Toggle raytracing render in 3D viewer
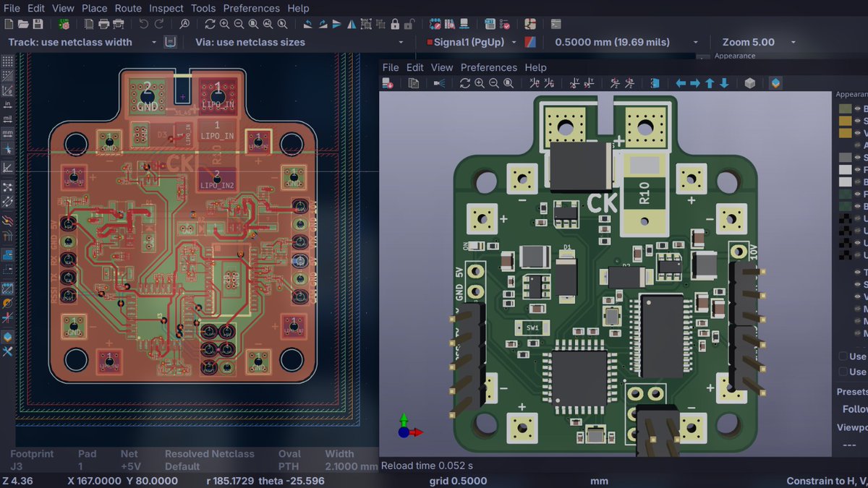868x488 pixels. tap(439, 83)
